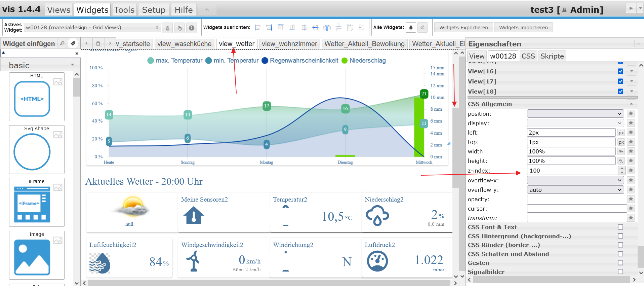
Task: Center widgets vertically with align icon
Action: (x=304, y=28)
